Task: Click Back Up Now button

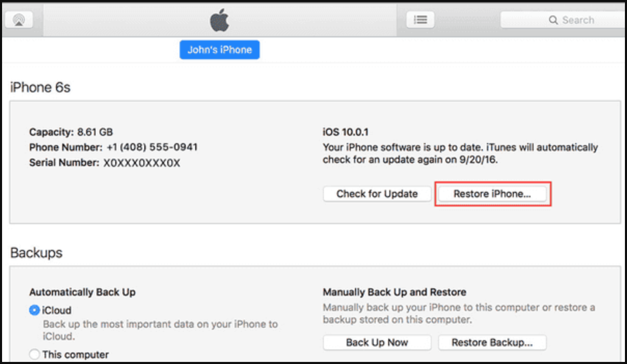Action: 377,343
